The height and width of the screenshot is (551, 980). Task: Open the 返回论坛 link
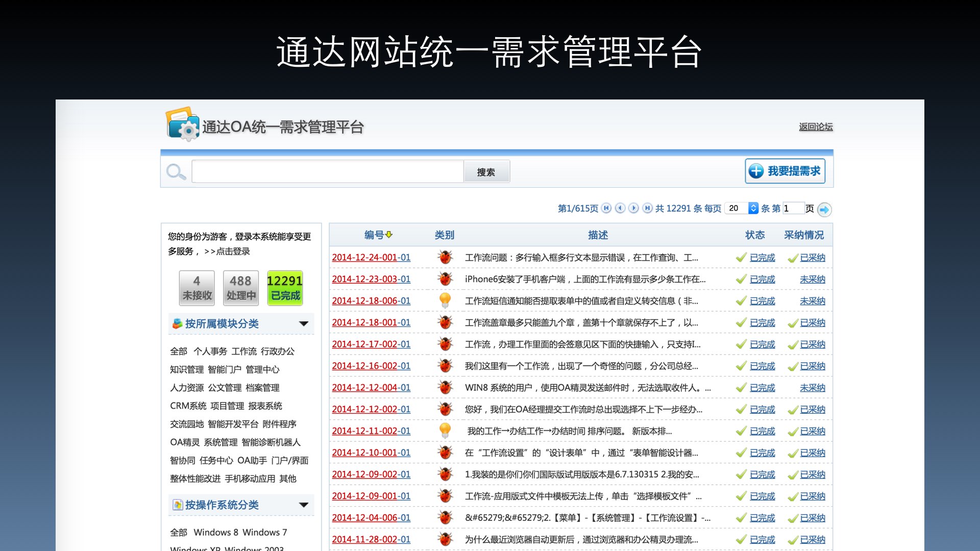pyautogui.click(x=816, y=127)
